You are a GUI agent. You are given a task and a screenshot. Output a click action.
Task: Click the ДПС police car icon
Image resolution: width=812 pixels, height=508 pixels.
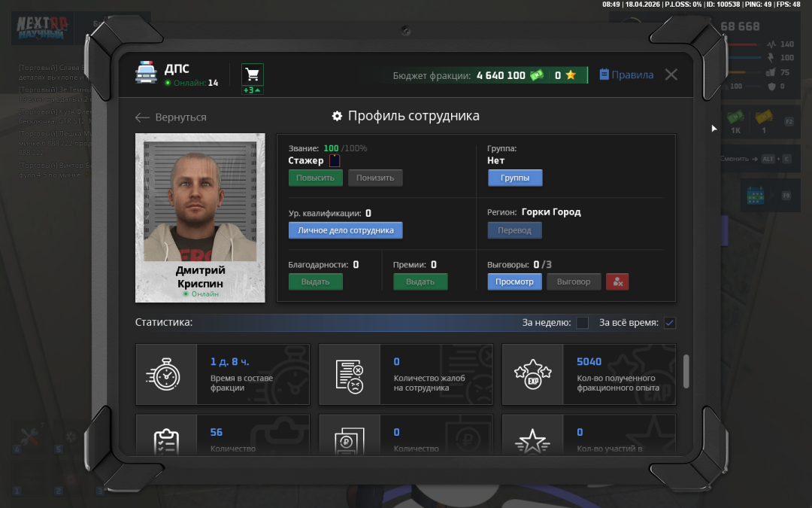pyautogui.click(x=146, y=73)
